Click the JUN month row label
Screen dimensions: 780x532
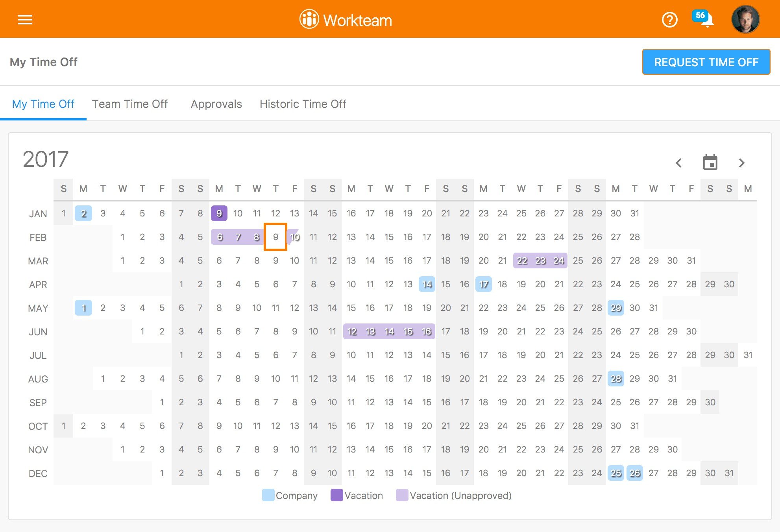coord(38,332)
